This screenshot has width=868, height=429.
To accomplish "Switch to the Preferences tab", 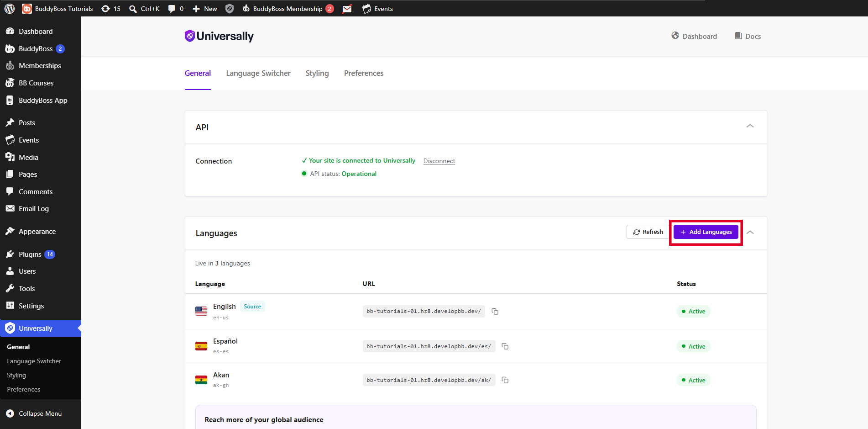I will [364, 73].
